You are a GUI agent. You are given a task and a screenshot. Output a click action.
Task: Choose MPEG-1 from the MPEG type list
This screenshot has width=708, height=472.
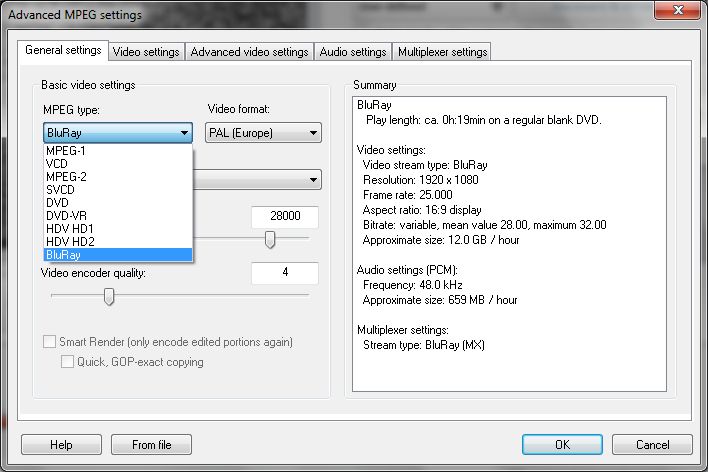(118, 151)
